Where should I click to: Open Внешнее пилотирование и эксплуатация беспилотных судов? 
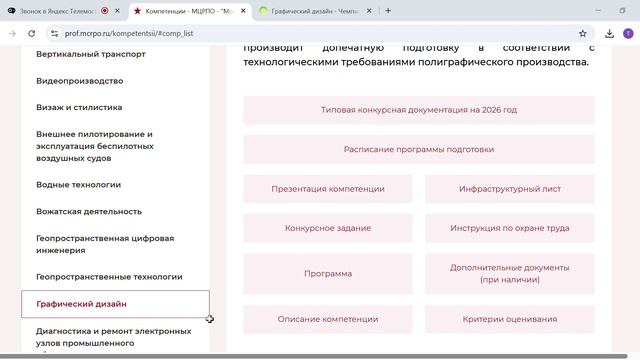(95, 146)
